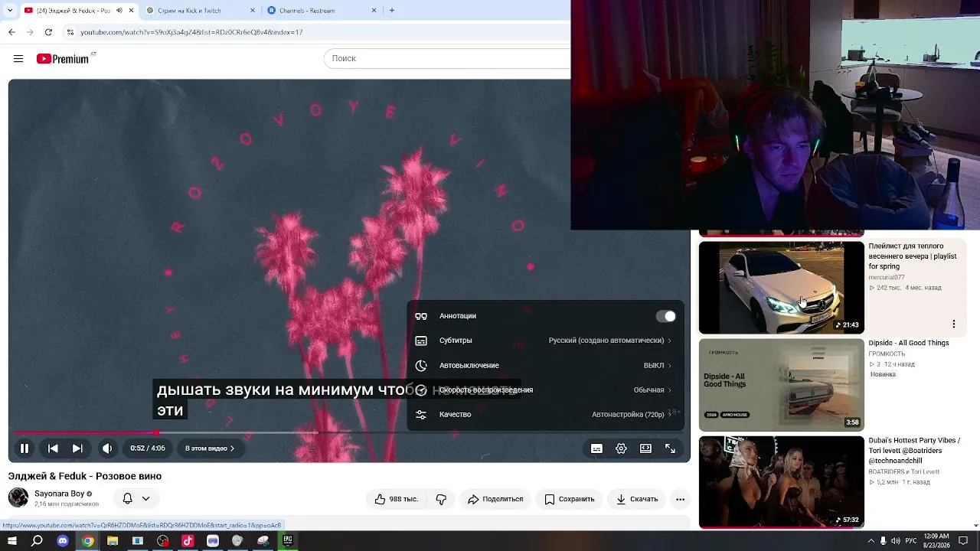The image size is (980, 551).
Task: Open Discord from the taskbar
Action: 63,541
